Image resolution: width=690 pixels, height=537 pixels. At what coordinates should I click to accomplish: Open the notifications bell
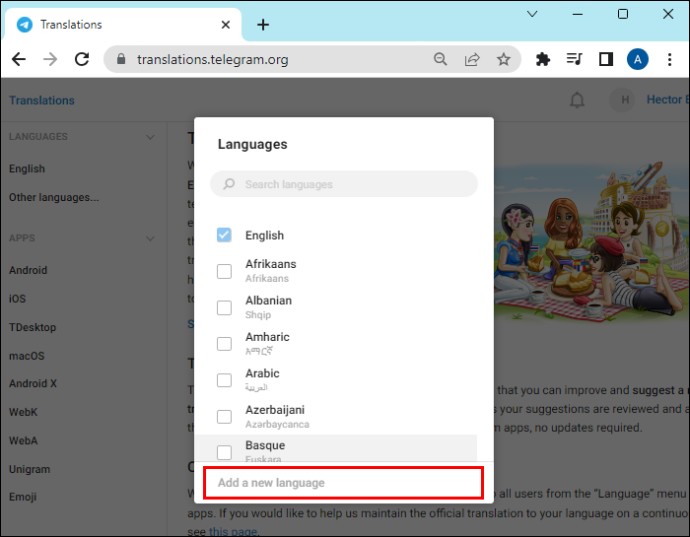[577, 100]
